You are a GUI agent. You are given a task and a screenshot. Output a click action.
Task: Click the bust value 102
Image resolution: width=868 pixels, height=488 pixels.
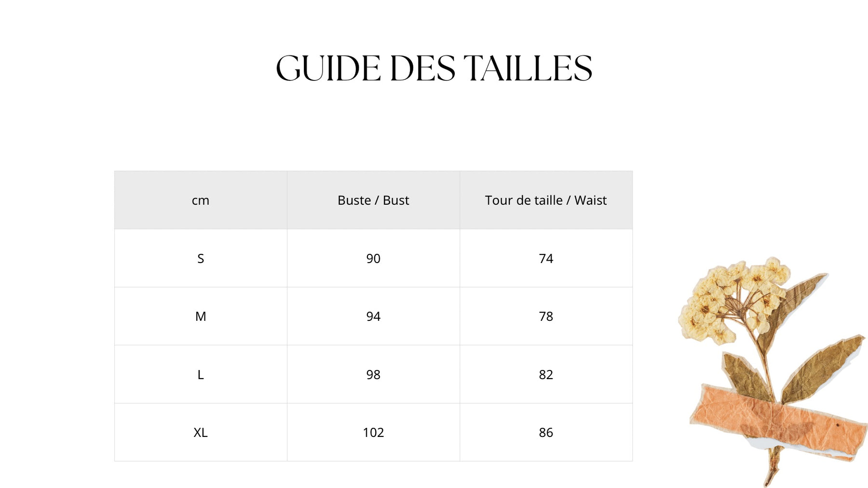tap(373, 433)
